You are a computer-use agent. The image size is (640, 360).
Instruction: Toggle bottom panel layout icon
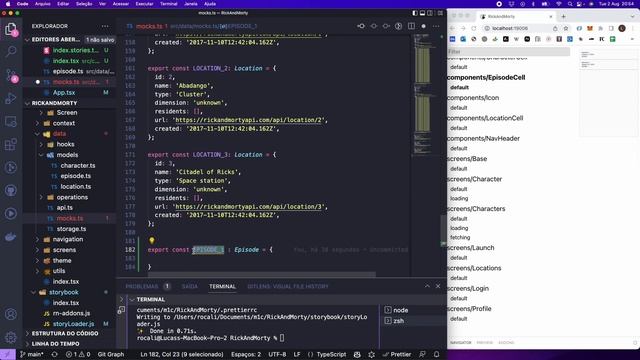(x=422, y=13)
